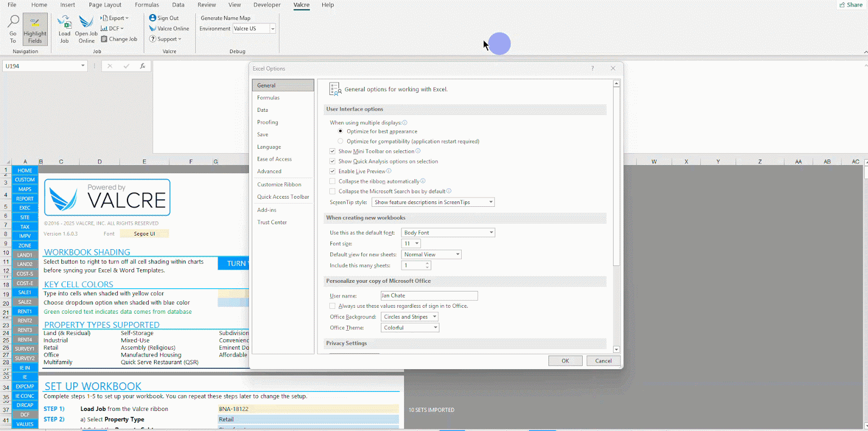Click the info icon beside multiple displays

(x=405, y=123)
